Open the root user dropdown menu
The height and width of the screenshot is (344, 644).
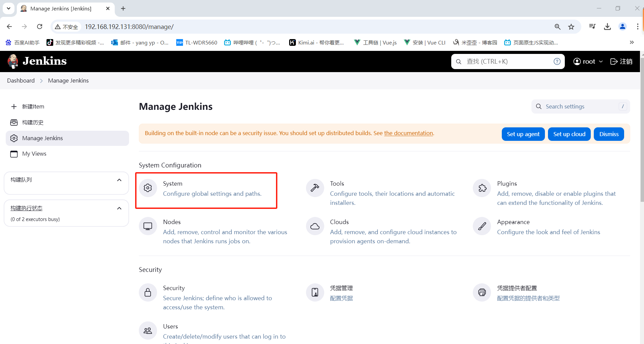pos(588,61)
